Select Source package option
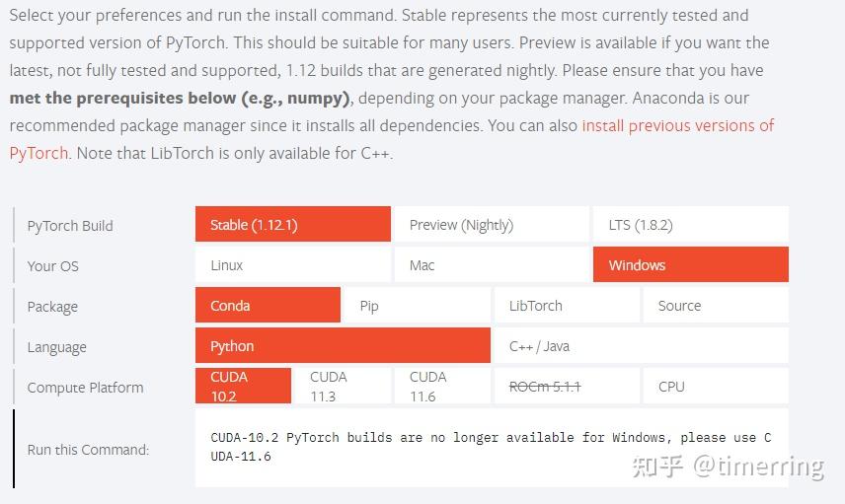 coord(715,306)
